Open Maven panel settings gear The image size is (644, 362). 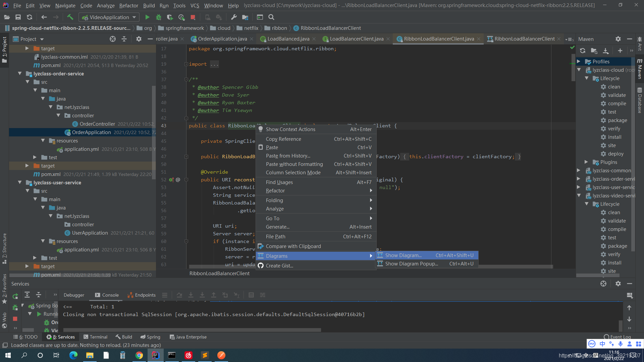tap(618, 39)
